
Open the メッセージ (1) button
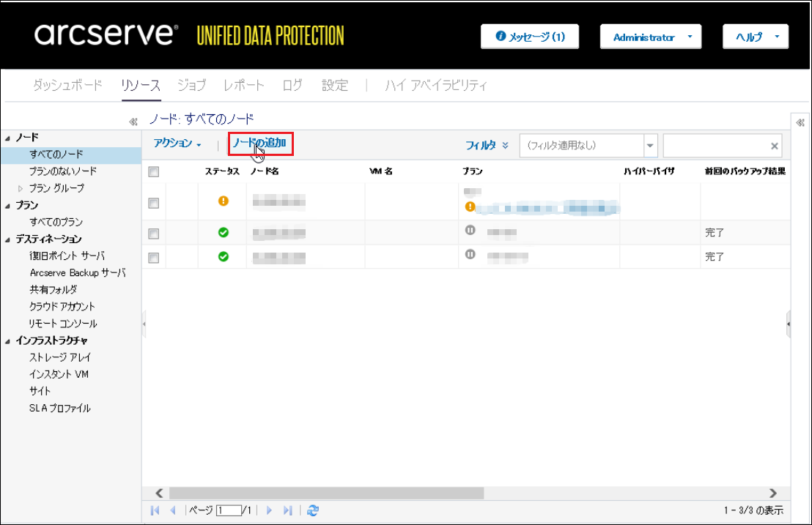(x=530, y=37)
